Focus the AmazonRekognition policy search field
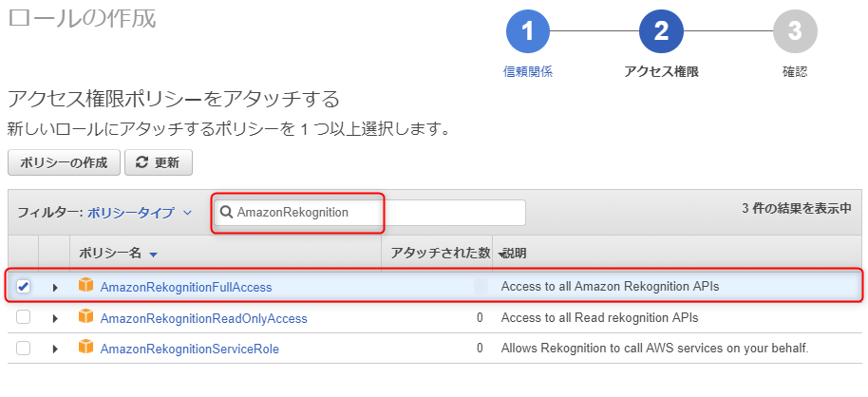This screenshot has width=868, height=397. (369, 213)
